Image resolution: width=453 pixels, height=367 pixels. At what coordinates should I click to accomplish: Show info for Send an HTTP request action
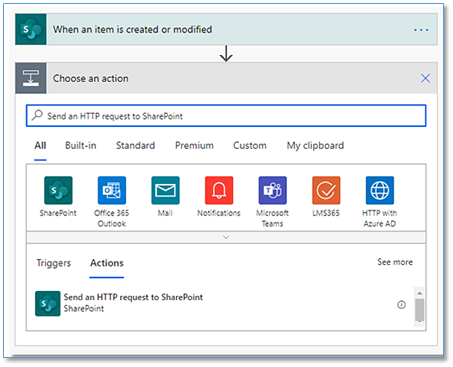tap(401, 305)
